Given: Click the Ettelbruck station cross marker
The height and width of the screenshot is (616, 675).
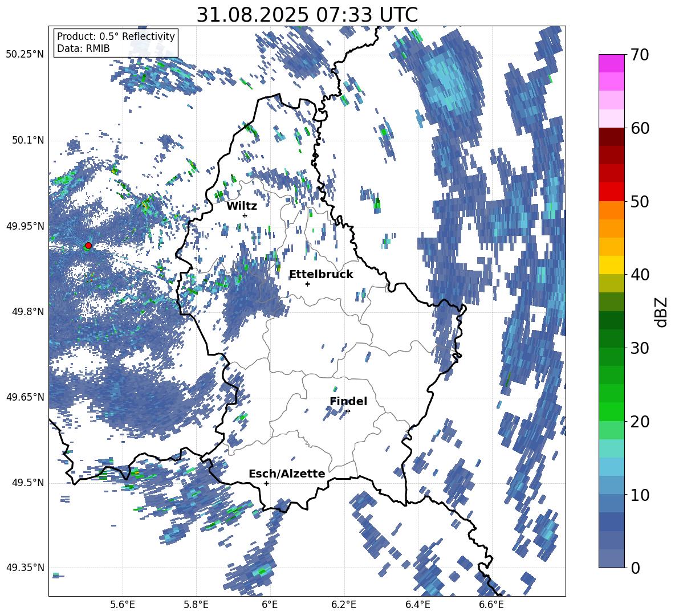Looking at the screenshot, I should coord(307,284).
